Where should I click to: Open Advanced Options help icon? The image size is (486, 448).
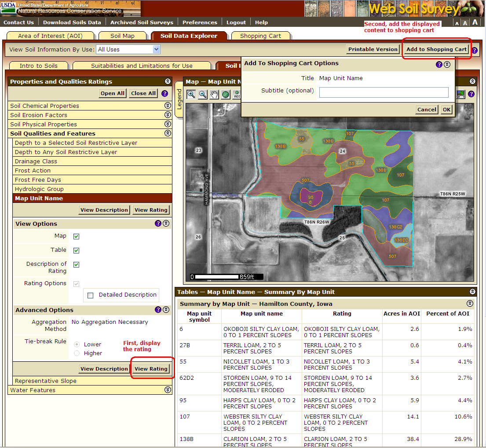[158, 310]
